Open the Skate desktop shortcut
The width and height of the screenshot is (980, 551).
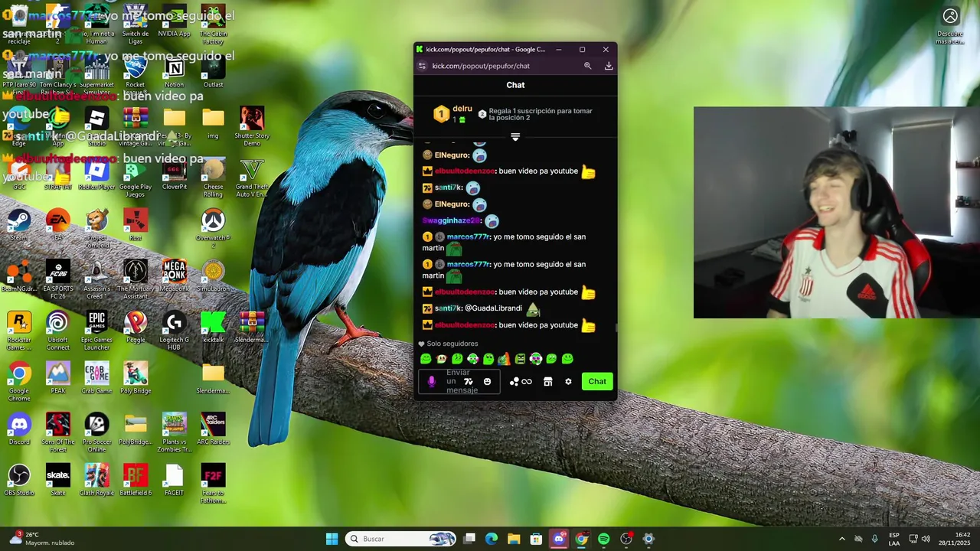57,480
